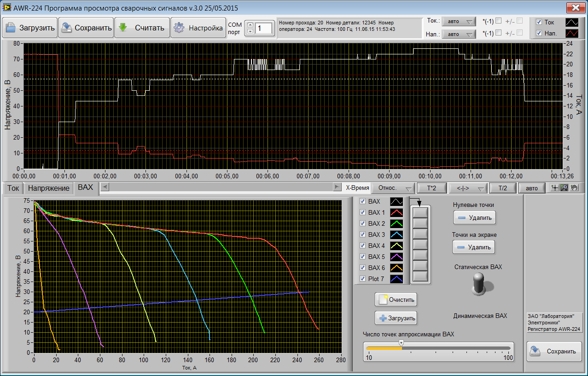Click the COM порт number input field

265,28
